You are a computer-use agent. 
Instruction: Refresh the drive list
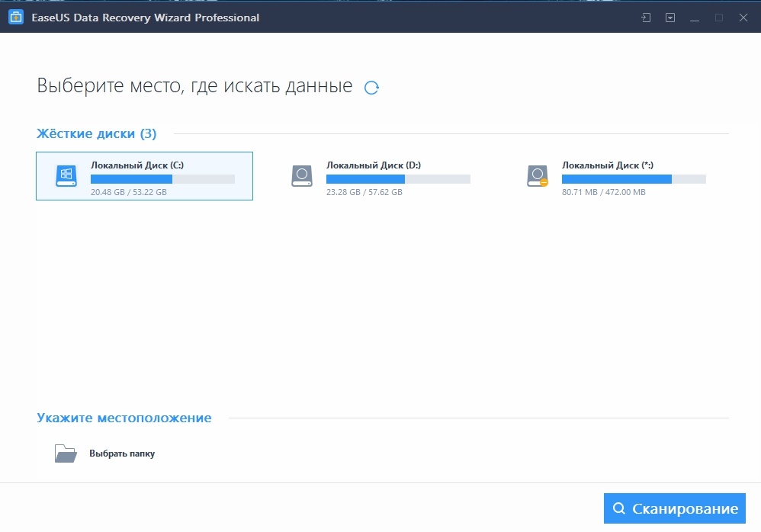[x=371, y=88]
